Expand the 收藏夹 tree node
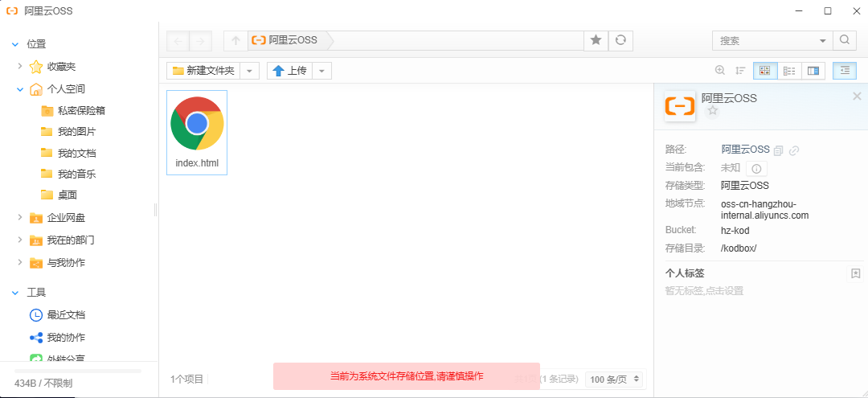The height and width of the screenshot is (398, 868). [x=20, y=66]
